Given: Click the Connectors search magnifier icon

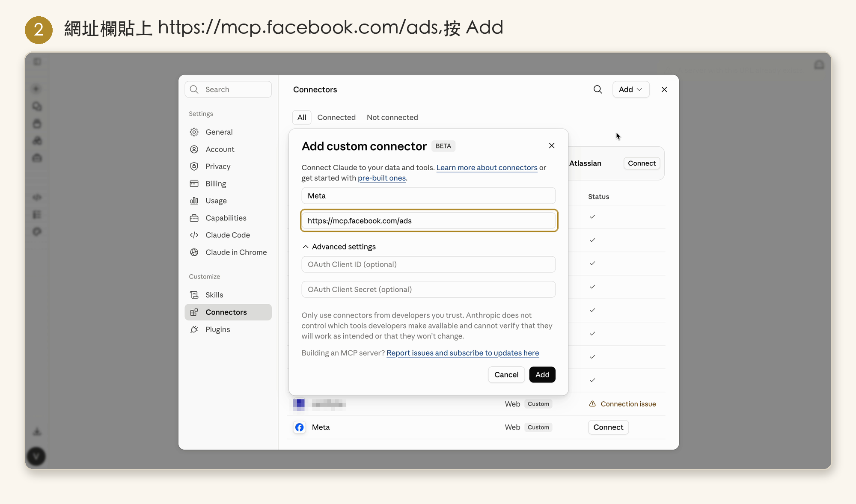Looking at the screenshot, I should point(597,89).
